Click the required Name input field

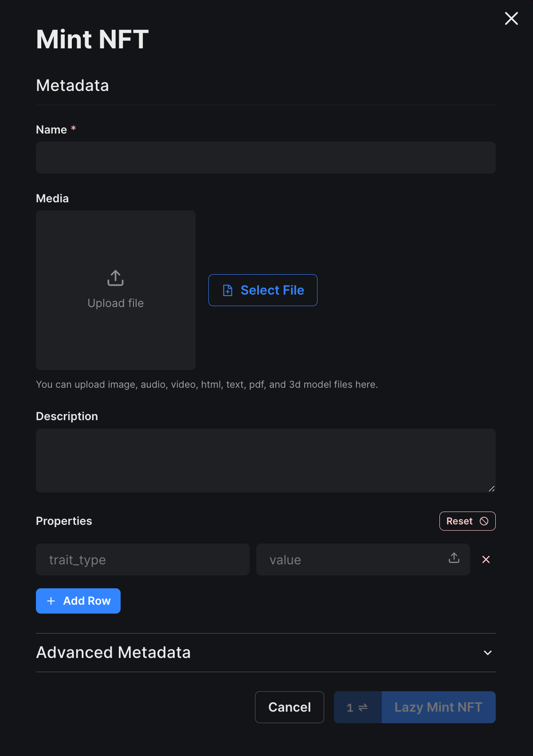click(x=265, y=157)
